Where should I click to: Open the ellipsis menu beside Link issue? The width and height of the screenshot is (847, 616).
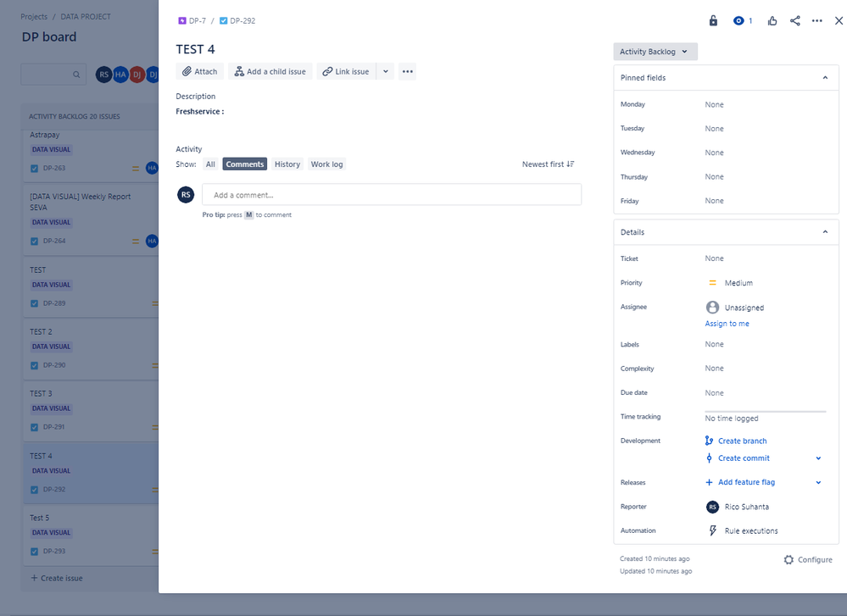(407, 71)
